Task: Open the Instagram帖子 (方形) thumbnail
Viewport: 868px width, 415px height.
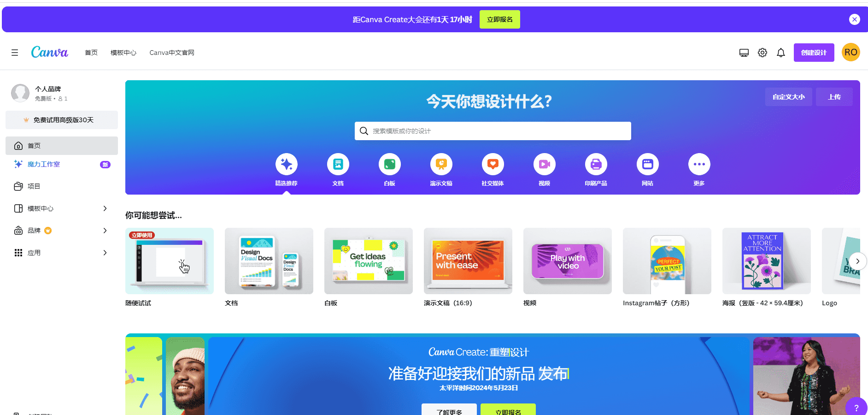Action: click(667, 261)
